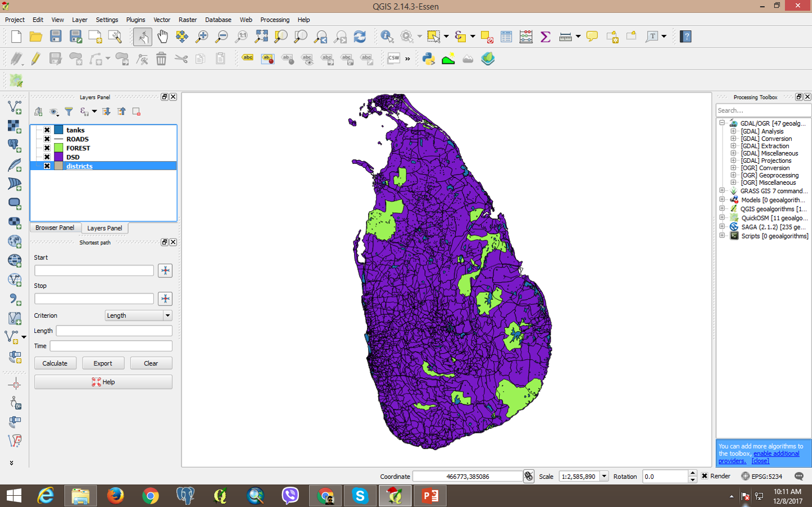Disable the Render checkbox
The width and height of the screenshot is (812, 507).
point(704,476)
